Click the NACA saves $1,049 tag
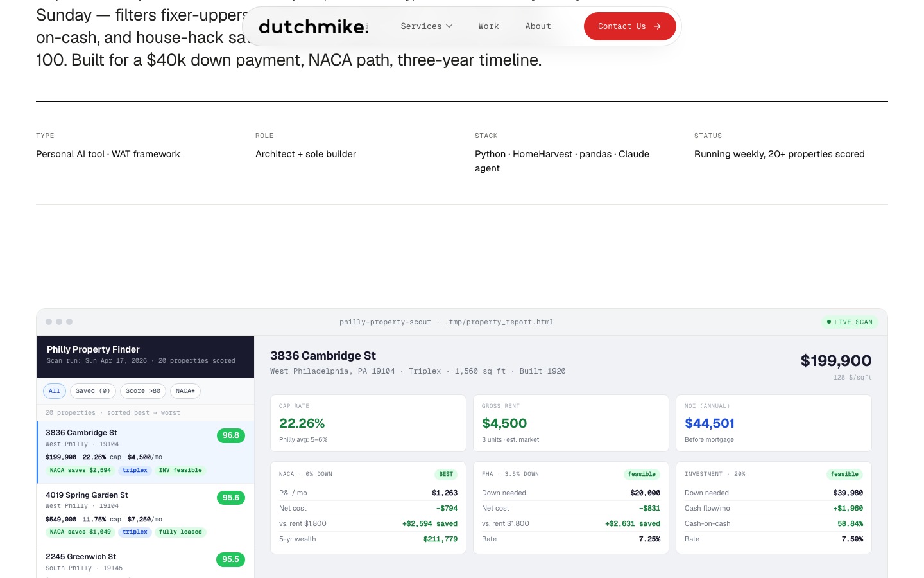This screenshot has width=924, height=578. pos(80,532)
